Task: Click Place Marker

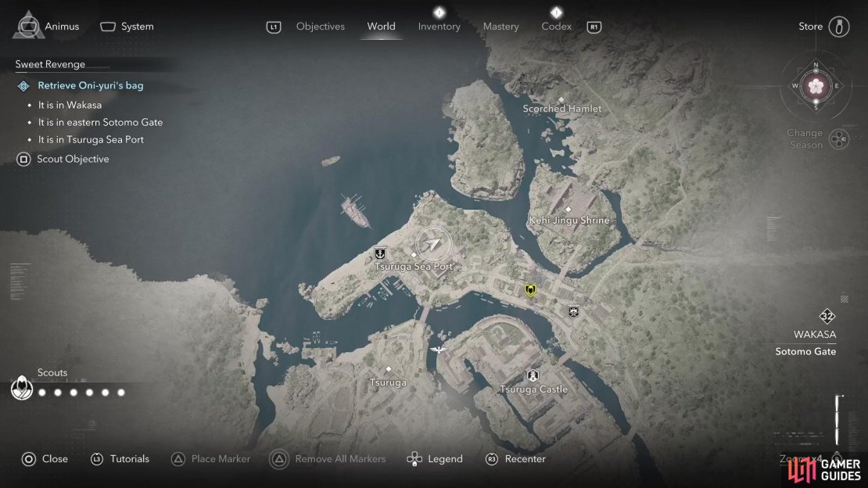Action: pos(210,458)
